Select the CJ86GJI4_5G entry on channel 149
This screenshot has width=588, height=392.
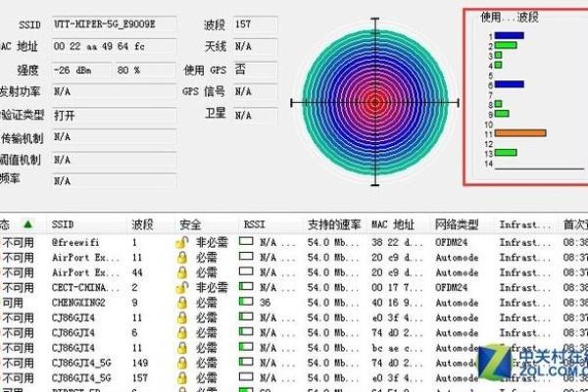81,363
